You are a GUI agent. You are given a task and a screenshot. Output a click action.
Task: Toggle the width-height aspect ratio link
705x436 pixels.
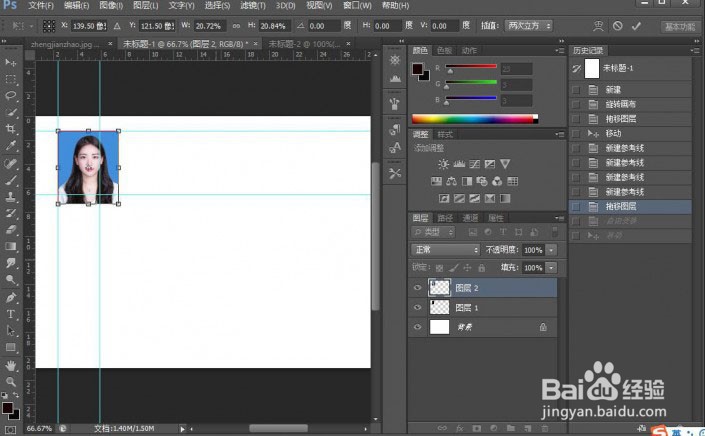pos(236,26)
